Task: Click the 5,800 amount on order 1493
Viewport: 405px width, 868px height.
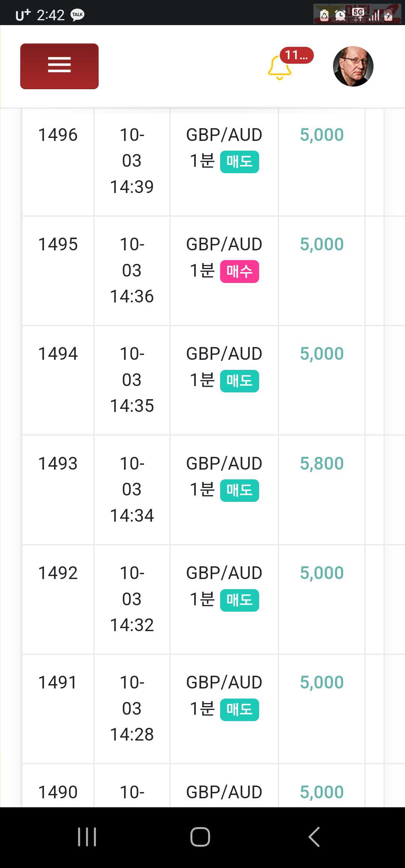Action: coord(322,464)
